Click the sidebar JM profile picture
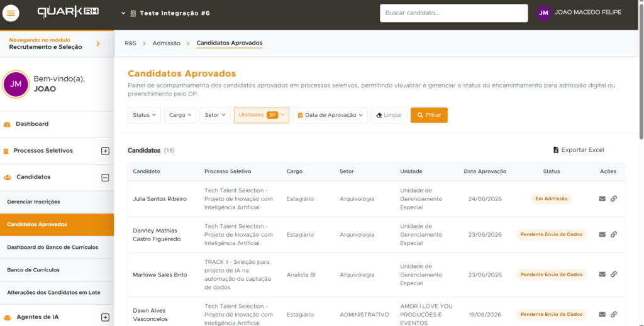This screenshot has height=326, width=644. [x=16, y=84]
